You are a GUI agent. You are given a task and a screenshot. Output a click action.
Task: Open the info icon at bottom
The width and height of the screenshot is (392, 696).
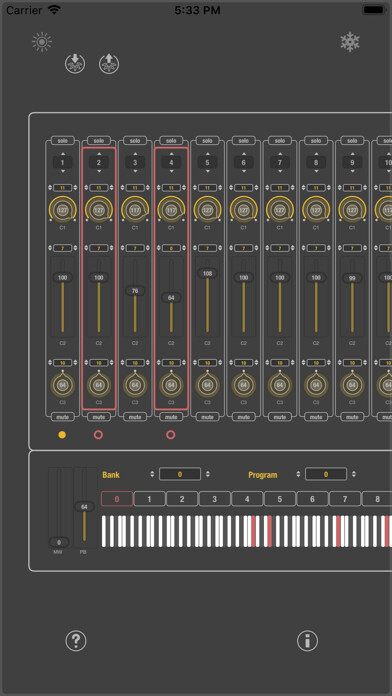308,641
